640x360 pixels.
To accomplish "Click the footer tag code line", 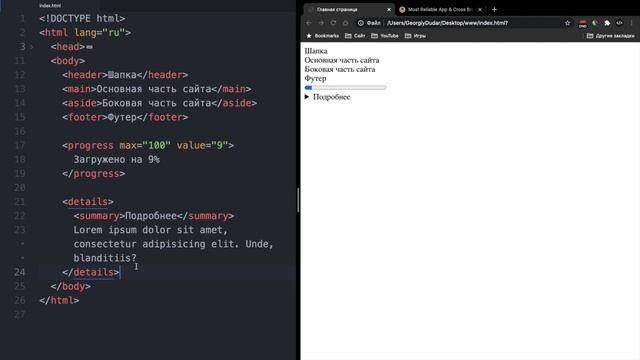I will click(x=125, y=117).
